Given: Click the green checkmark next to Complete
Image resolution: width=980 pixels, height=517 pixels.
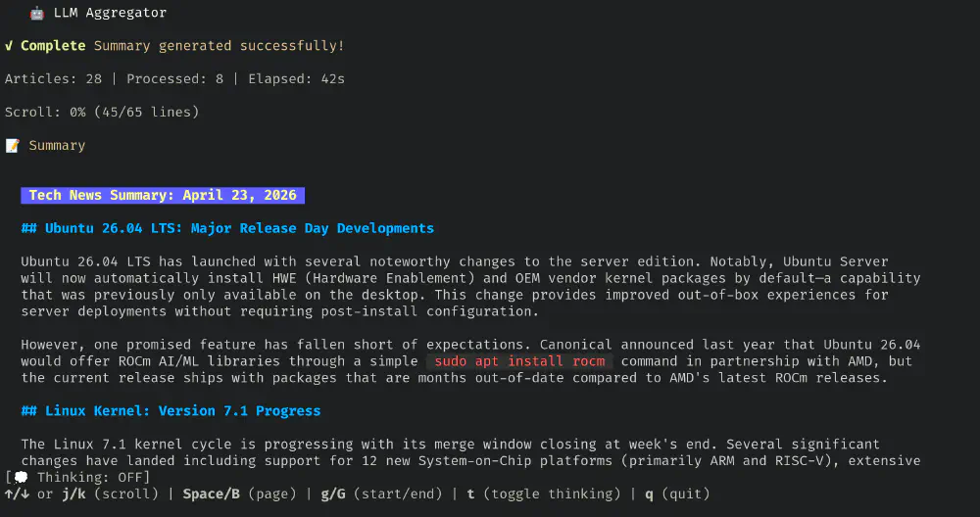Looking at the screenshot, I should [9, 46].
